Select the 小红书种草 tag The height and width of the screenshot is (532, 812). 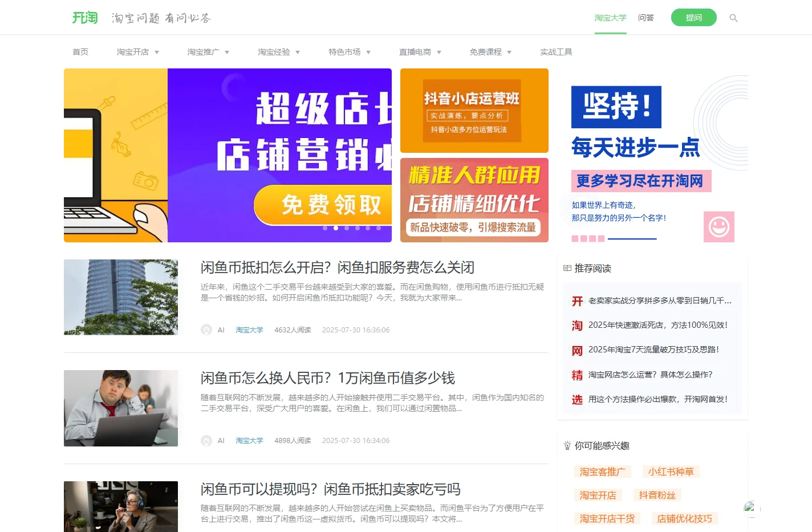point(671,472)
